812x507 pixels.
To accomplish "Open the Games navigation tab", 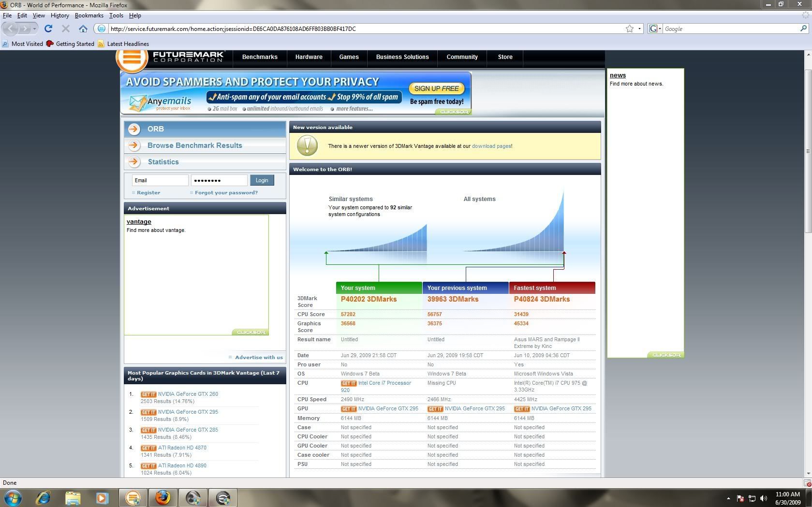I will click(349, 57).
